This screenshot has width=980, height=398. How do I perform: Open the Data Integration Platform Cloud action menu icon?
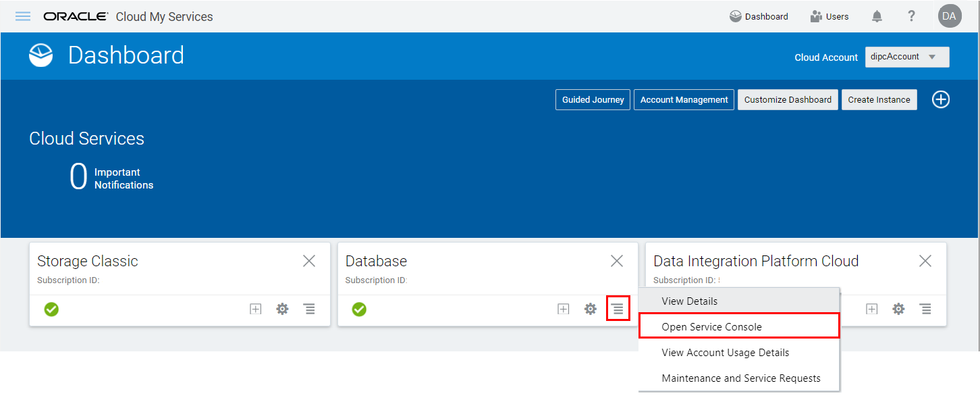925,309
